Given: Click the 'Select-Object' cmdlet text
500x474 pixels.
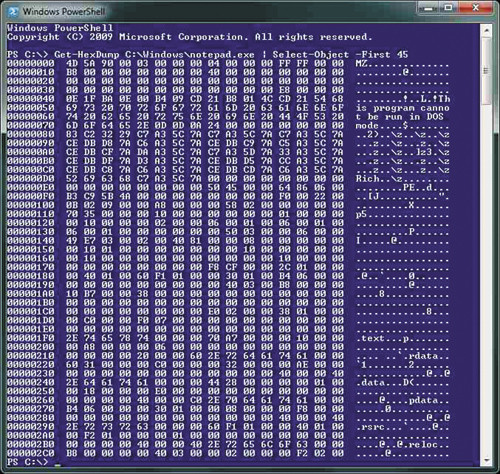Looking at the screenshot, I should coord(311,54).
